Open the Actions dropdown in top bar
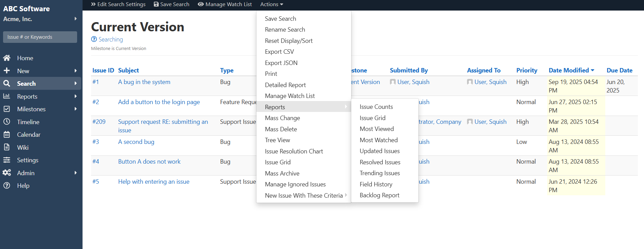 point(271,4)
